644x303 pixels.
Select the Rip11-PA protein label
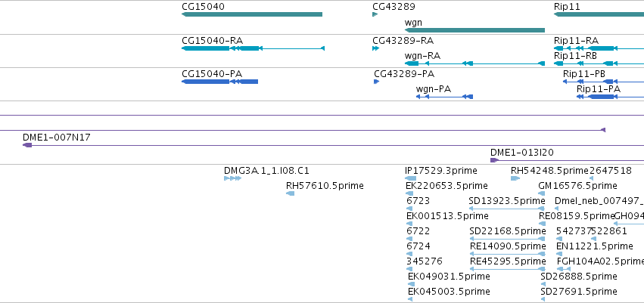(x=599, y=89)
